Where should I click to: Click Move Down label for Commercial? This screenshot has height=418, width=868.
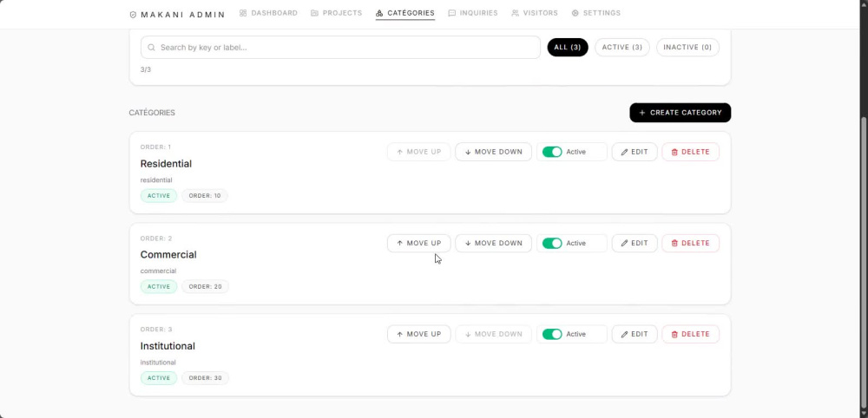(x=498, y=244)
